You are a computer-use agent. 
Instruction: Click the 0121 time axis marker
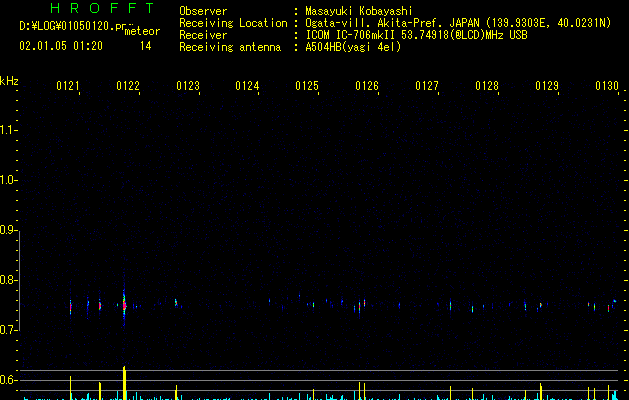tap(68, 86)
